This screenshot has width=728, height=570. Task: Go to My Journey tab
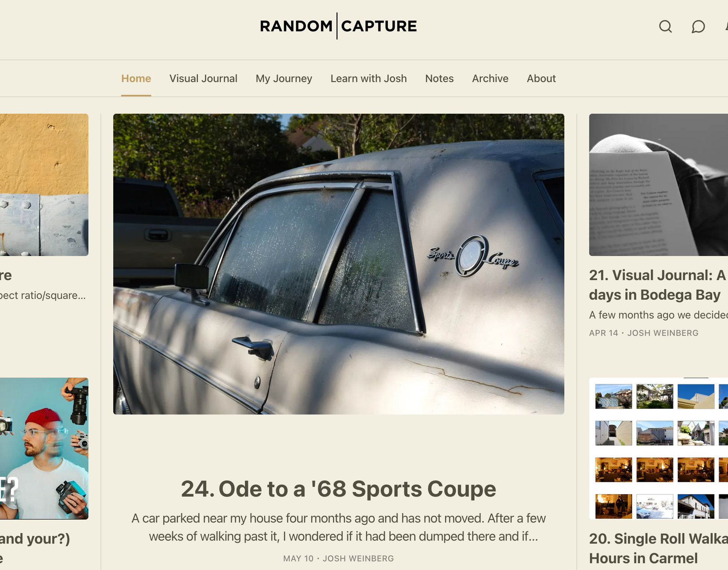point(284,78)
